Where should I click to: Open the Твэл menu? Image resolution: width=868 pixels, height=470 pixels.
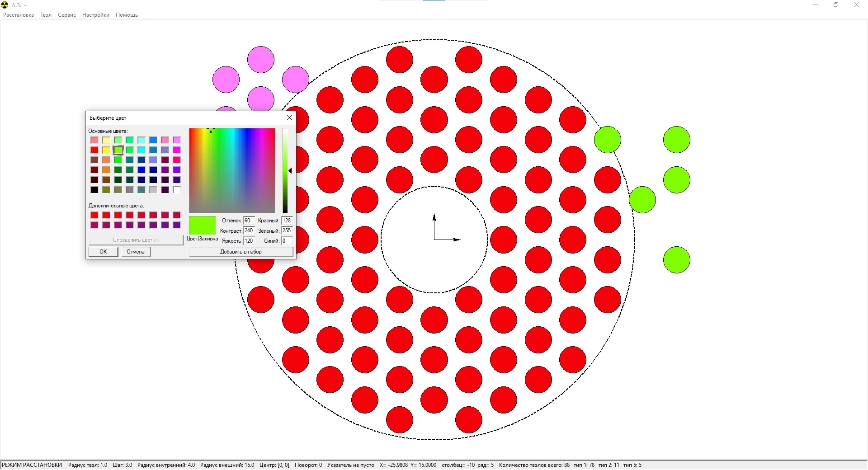pos(46,15)
